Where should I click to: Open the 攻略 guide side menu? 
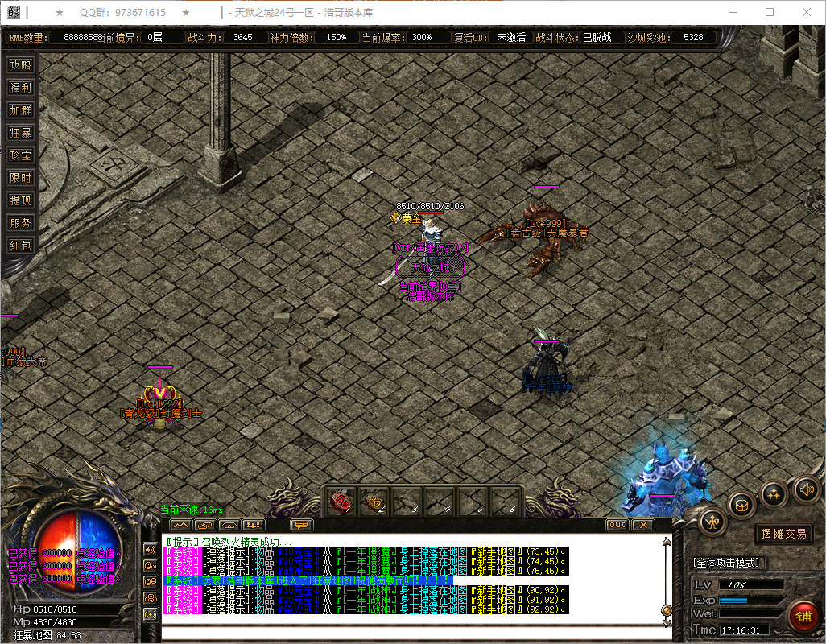pyautogui.click(x=20, y=65)
